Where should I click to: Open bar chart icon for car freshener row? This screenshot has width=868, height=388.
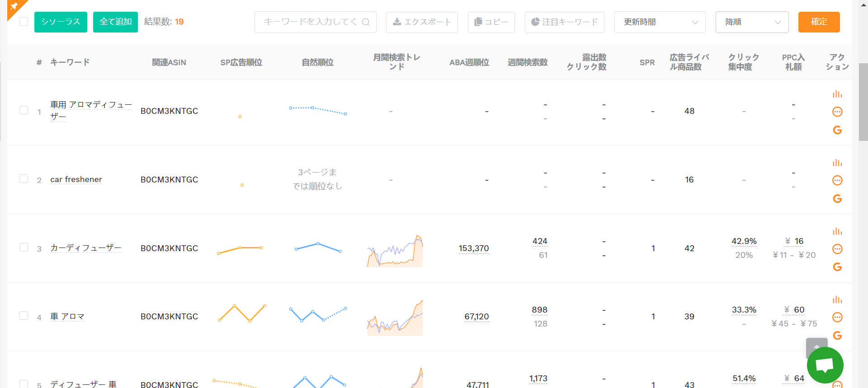pyautogui.click(x=837, y=163)
